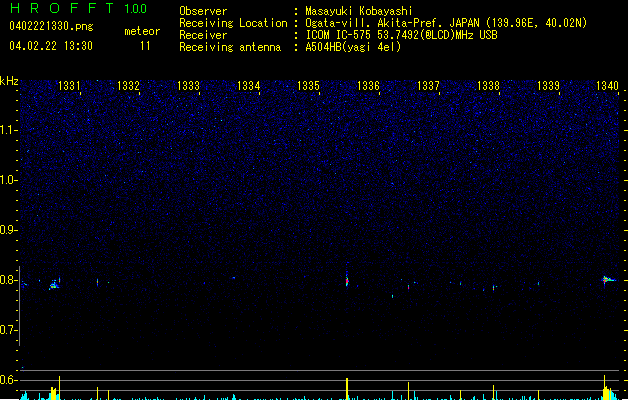629x400 pixels.
Task: Click the 1336 time axis marker
Action: (368, 86)
